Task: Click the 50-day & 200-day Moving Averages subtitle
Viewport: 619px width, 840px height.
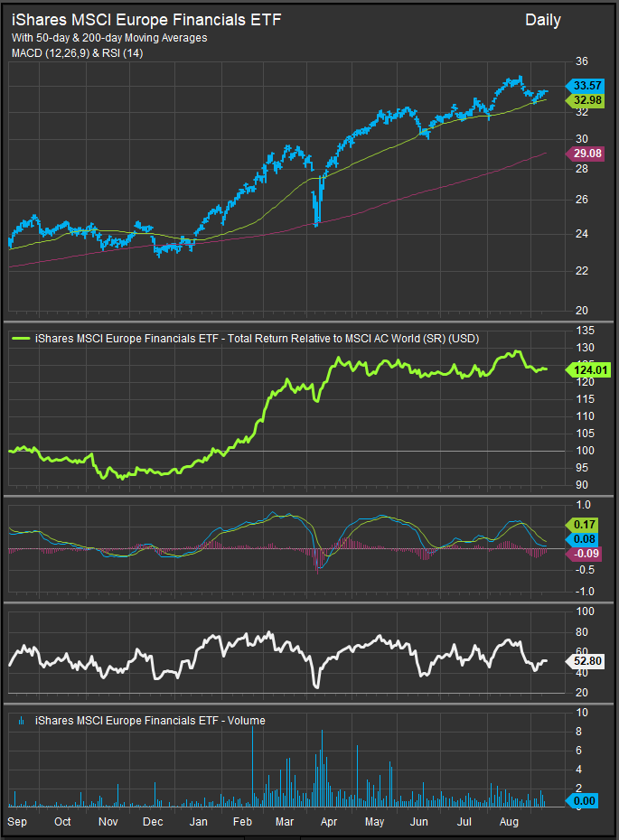Action: pos(109,38)
